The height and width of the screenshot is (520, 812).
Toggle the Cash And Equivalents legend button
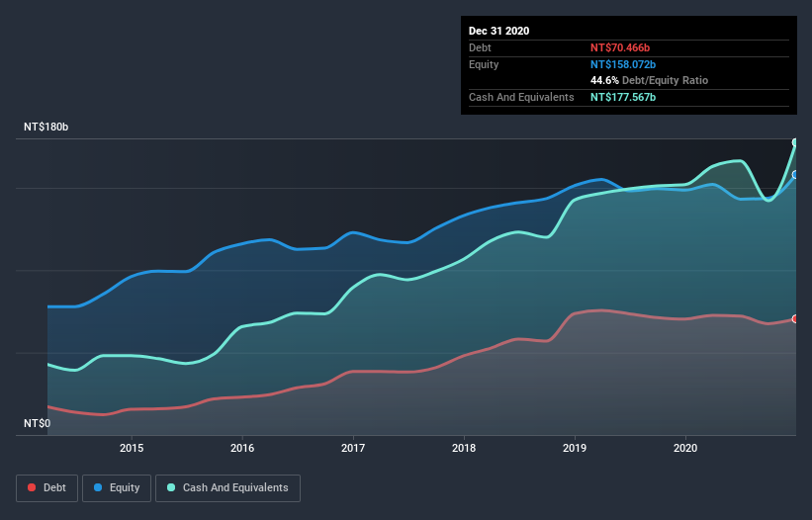(x=227, y=488)
